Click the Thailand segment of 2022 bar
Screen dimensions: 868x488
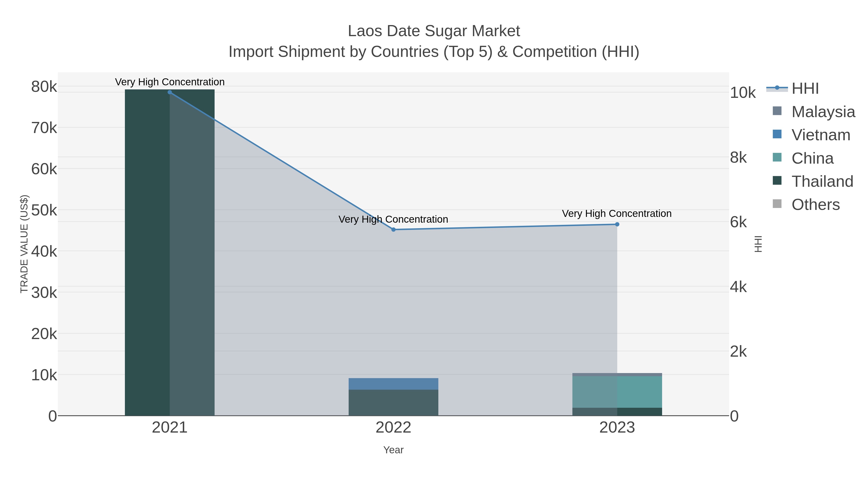point(393,402)
